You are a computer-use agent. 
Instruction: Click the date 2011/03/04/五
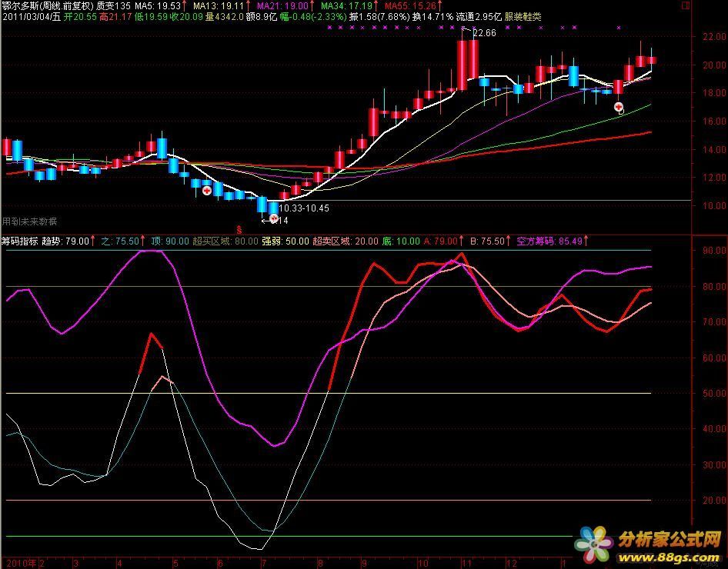pyautogui.click(x=32, y=17)
